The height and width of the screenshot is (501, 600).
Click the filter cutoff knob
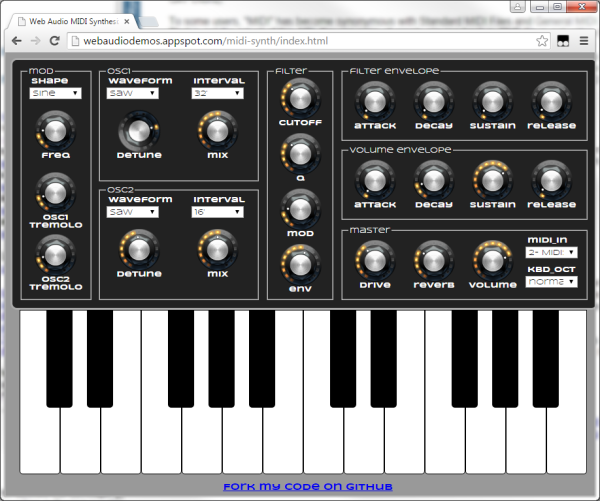point(300,98)
